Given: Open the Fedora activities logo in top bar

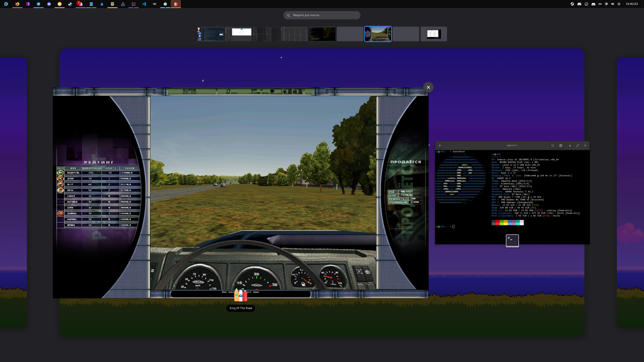Looking at the screenshot, I should pyautogui.click(x=6, y=4).
